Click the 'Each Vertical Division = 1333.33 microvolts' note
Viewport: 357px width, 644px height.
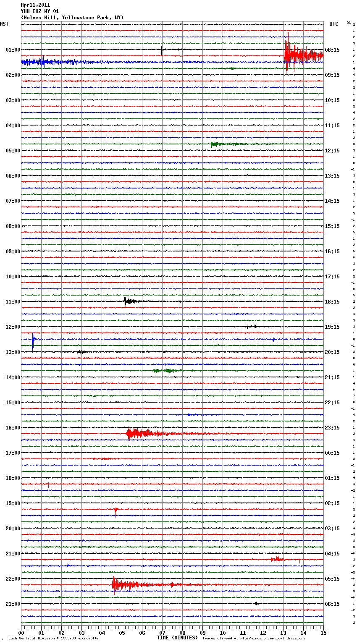[x=53, y=639]
